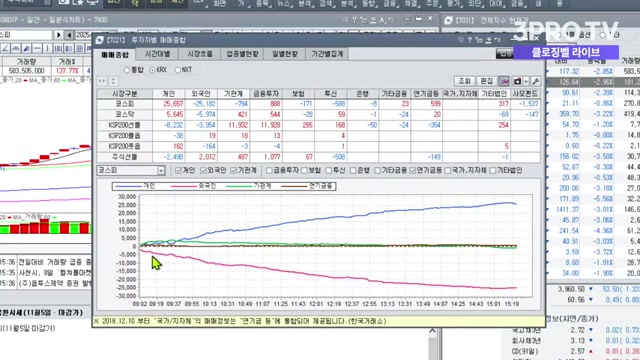Image resolution: width=640 pixels, height=360 pixels.
Task: Click the up-down stepper icon below the radio buttons
Action: pyautogui.click(x=113, y=81)
